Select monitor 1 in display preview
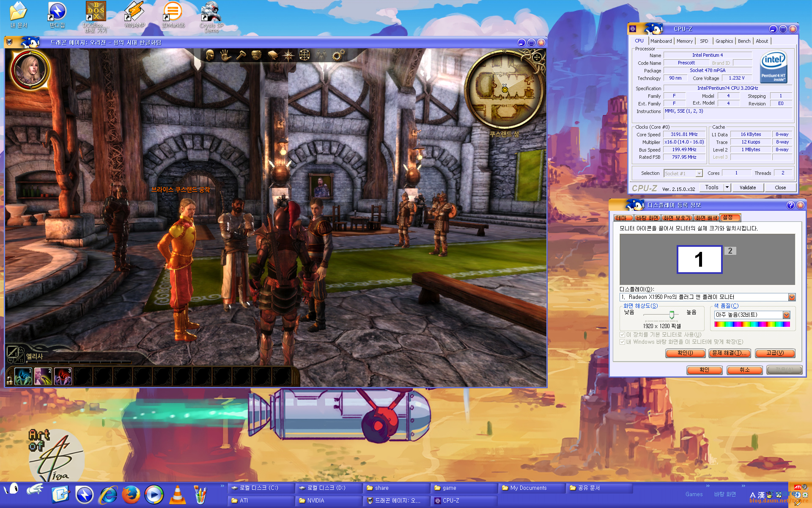 tap(700, 259)
